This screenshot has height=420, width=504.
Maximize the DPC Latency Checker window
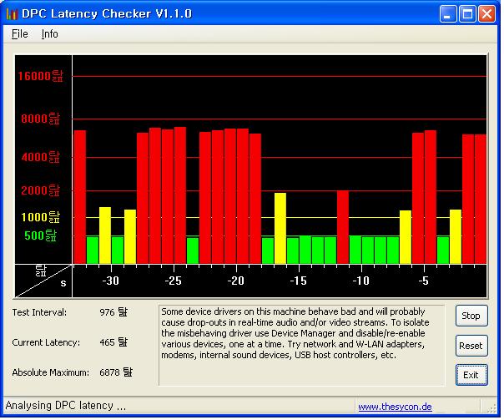pyautogui.click(x=467, y=14)
